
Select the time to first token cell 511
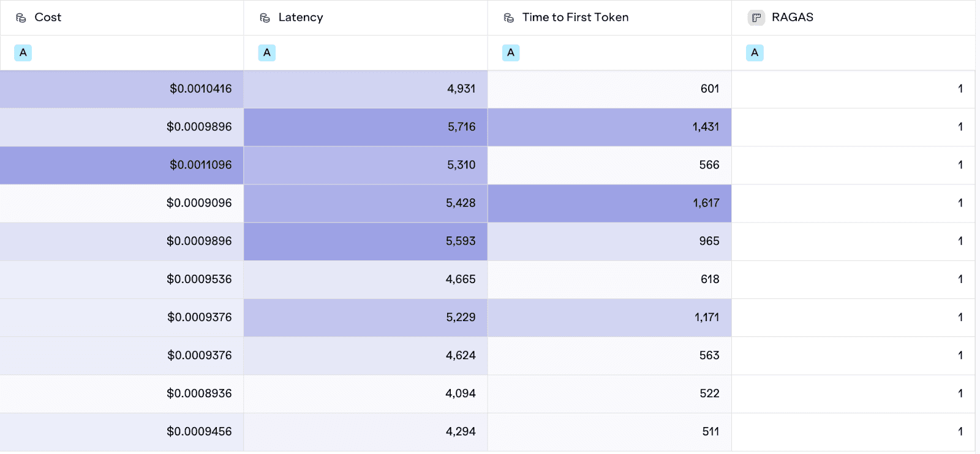click(609, 432)
